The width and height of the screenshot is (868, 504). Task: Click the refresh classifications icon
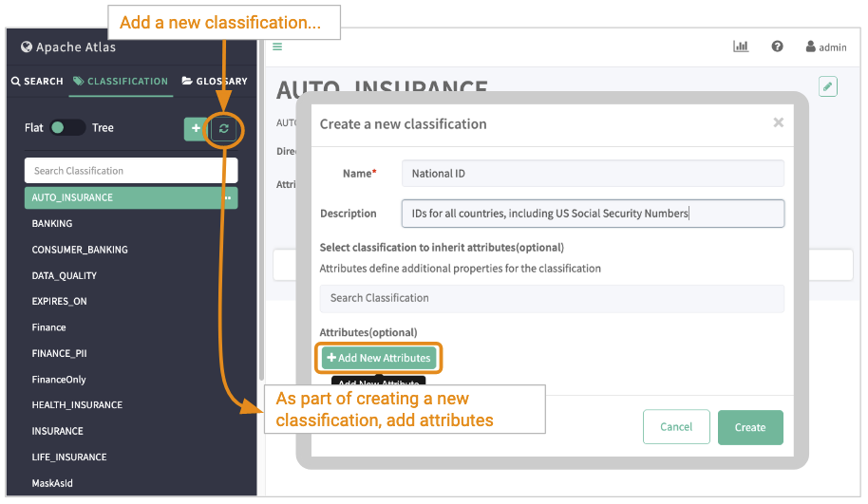pyautogui.click(x=224, y=128)
